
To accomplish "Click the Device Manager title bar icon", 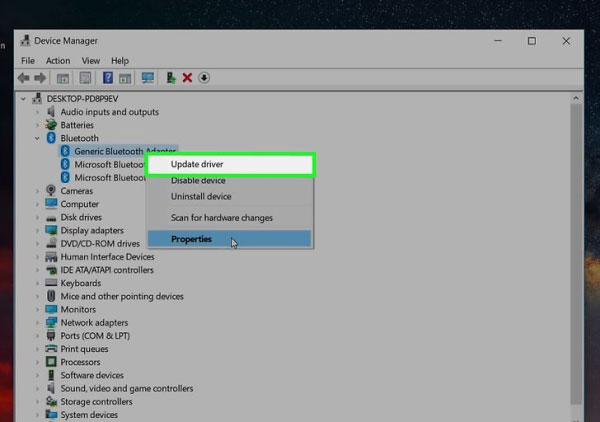I will tap(25, 41).
